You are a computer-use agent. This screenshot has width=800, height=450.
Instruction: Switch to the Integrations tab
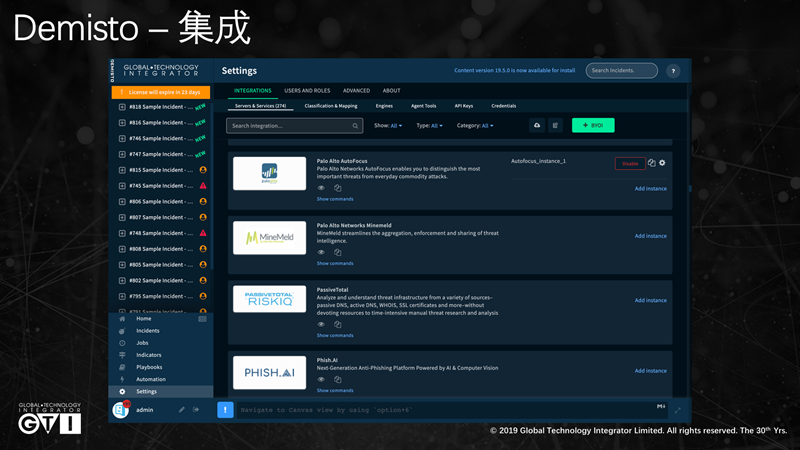[x=253, y=91]
